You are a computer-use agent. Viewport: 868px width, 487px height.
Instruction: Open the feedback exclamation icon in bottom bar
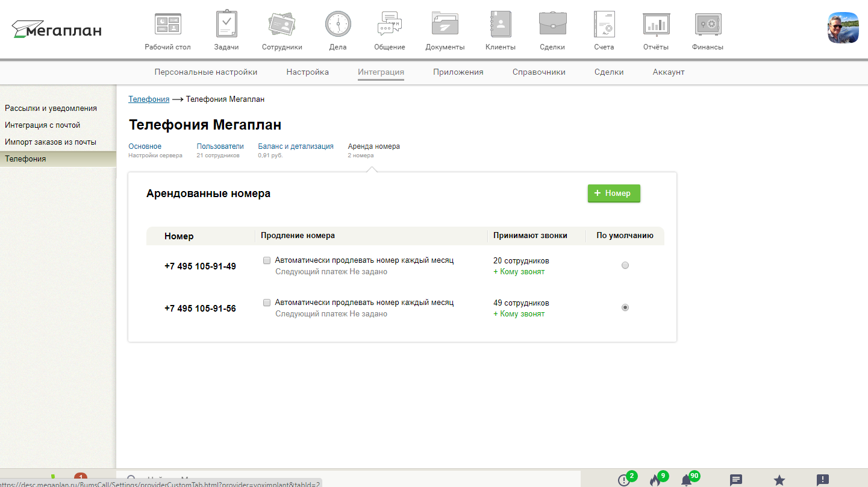[823, 480]
